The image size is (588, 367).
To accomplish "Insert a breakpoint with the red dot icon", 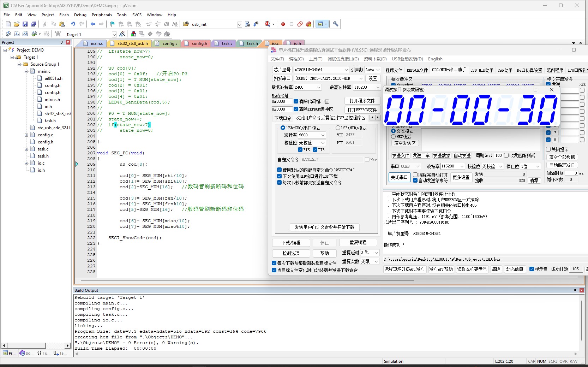I will [283, 24].
